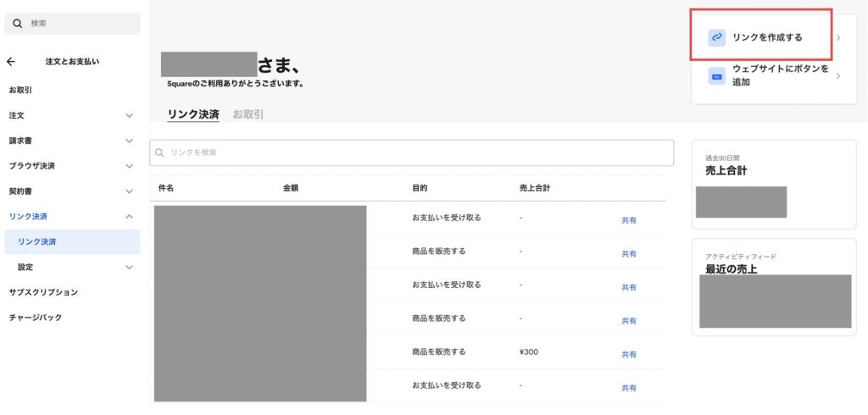Image resolution: width=868 pixels, height=415 pixels.
Task: Expand the 注文 sidebar section
Action: (129, 115)
